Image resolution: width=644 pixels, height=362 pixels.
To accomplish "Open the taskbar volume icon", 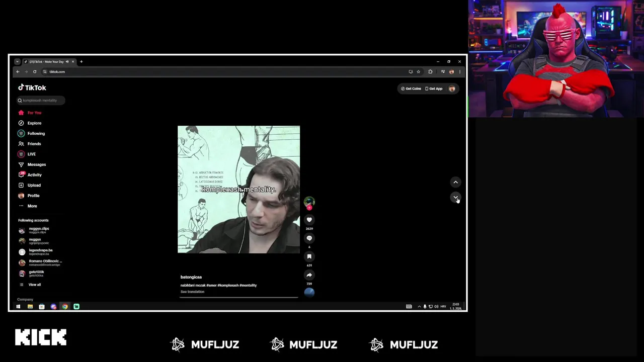I will [436, 306].
